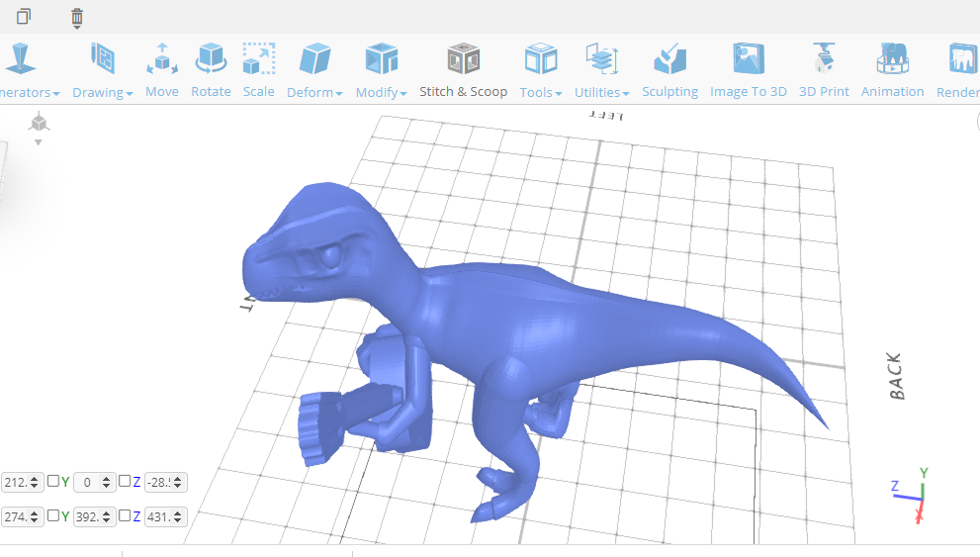The height and width of the screenshot is (557, 980).
Task: Tick the Z checkbox beside the 431 field
Action: [125, 515]
